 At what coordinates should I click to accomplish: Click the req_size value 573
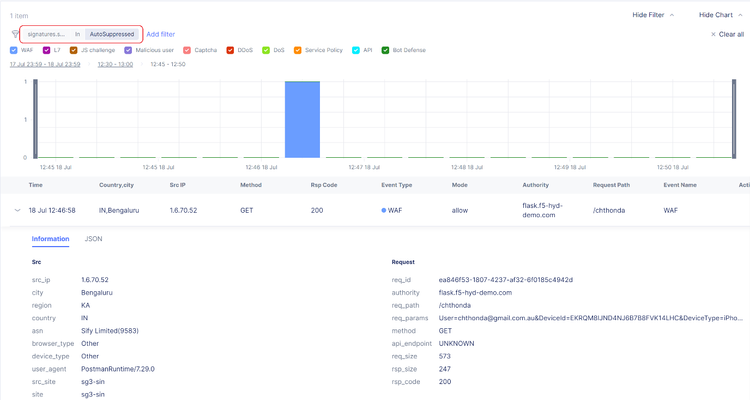point(444,356)
